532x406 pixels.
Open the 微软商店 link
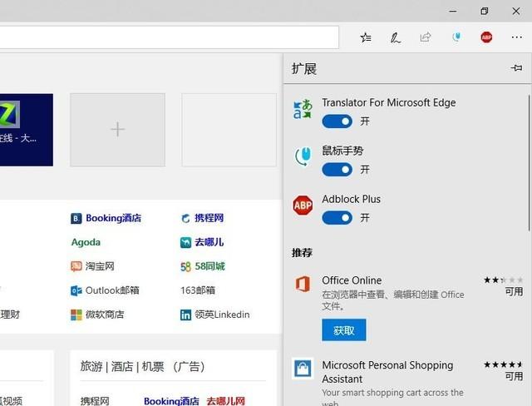105,314
